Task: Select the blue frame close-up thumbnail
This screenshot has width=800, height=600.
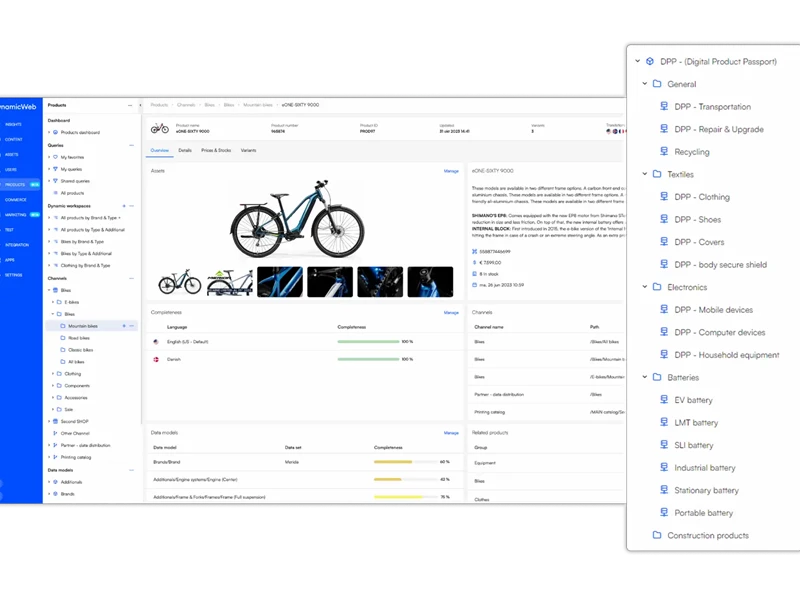Action: point(280,282)
